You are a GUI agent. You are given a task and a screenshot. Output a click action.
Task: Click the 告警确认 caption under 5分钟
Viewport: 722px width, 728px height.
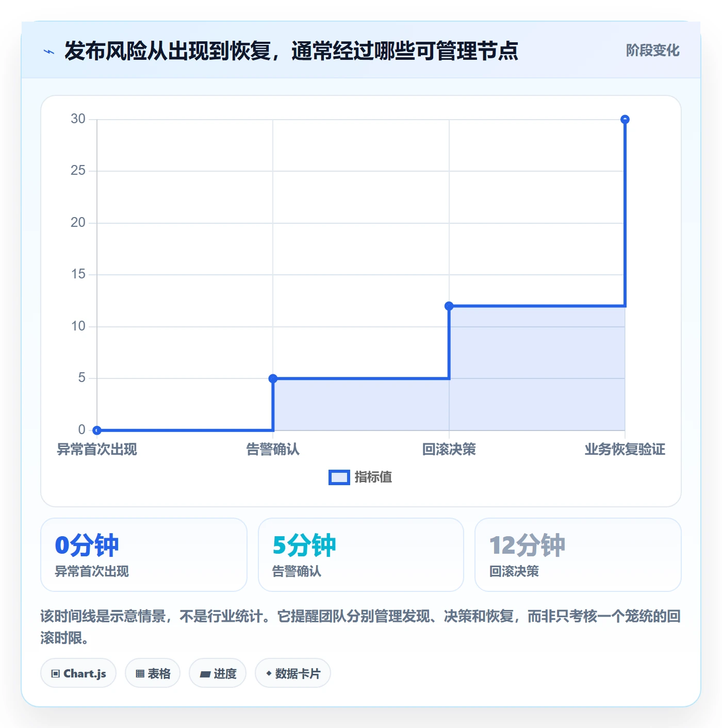[x=297, y=571]
